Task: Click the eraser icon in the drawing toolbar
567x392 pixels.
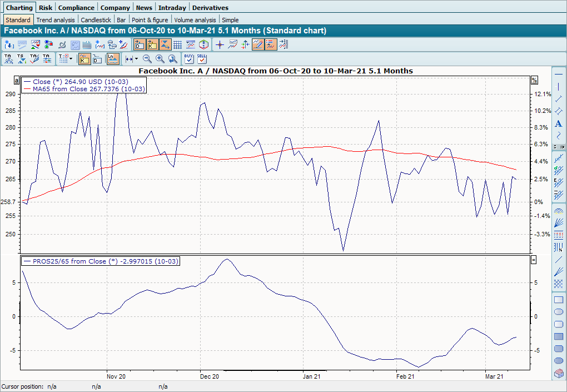Action: 559,373
